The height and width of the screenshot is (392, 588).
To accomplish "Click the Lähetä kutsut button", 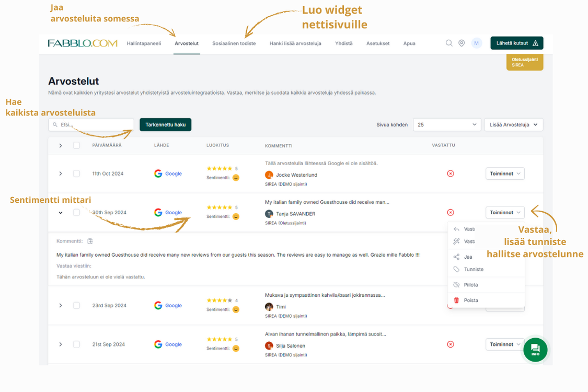I will 517,43.
